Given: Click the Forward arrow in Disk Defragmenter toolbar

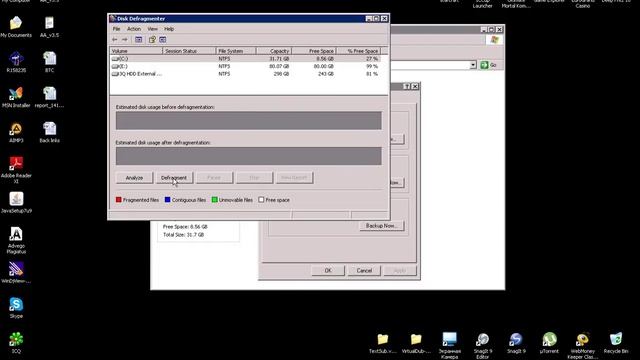Looking at the screenshot, I should [x=124, y=40].
